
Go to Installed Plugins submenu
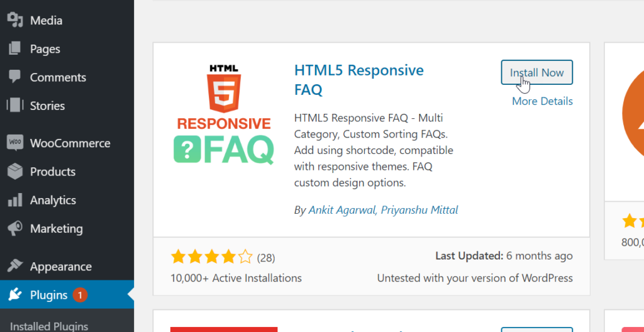(49, 326)
